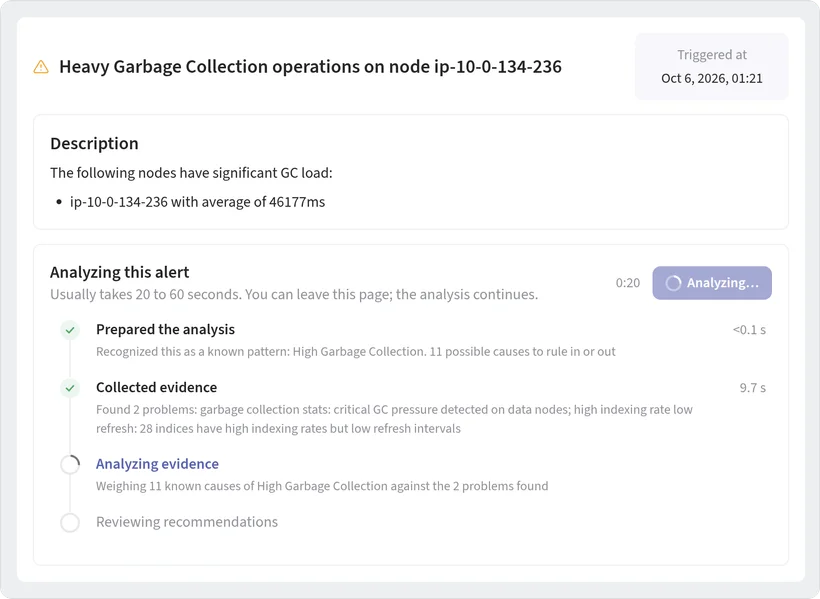Image resolution: width=820 pixels, height=599 pixels.
Task: Select the Analyzing evidence step title
Action: coord(157,464)
